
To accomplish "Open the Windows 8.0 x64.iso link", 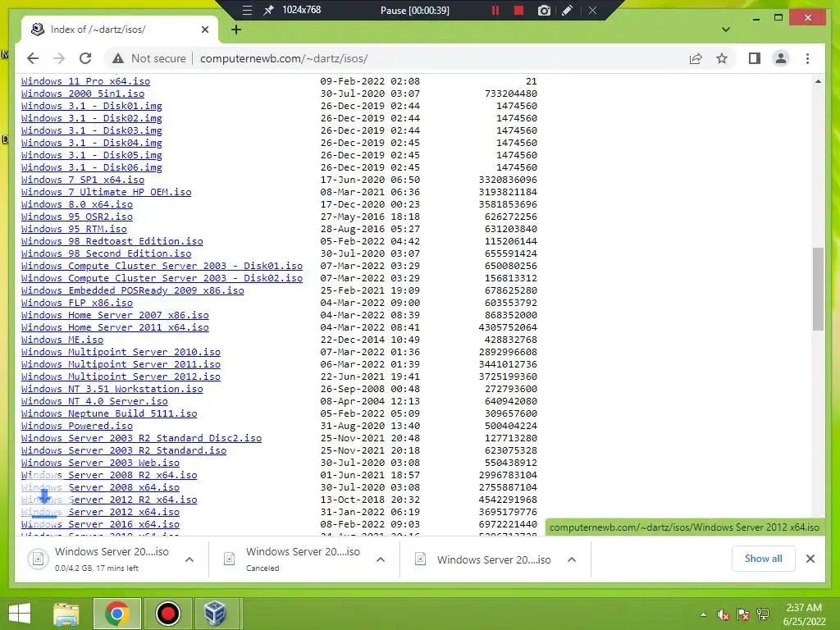I will coord(77,204).
